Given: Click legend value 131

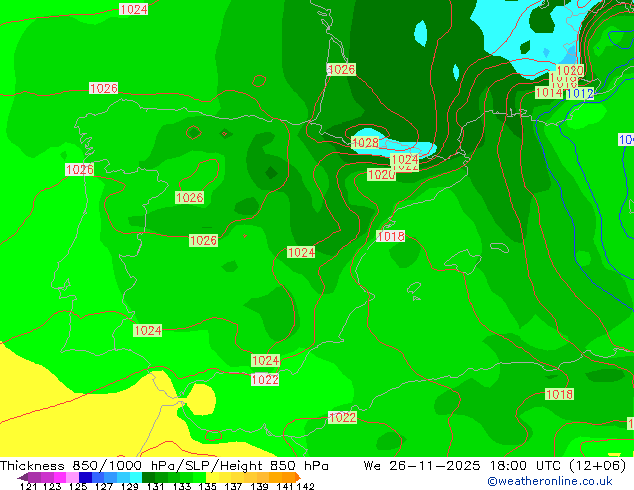Looking at the screenshot, I should coord(156,486).
